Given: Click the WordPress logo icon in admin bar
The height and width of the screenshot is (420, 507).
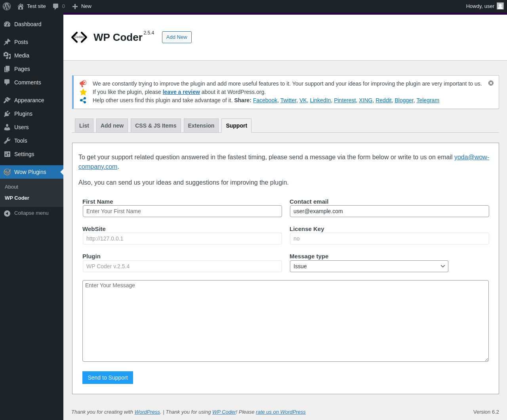Looking at the screenshot, I should click(x=7, y=6).
